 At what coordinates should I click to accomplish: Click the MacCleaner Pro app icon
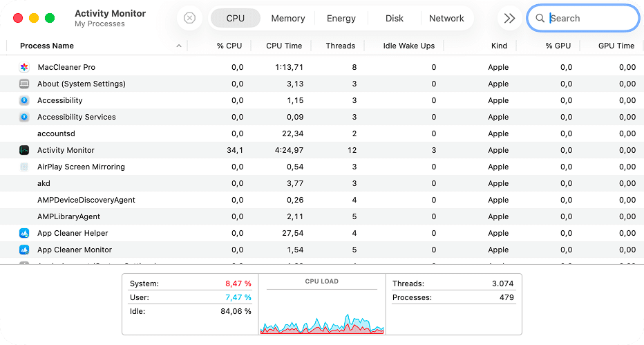pyautogui.click(x=24, y=67)
